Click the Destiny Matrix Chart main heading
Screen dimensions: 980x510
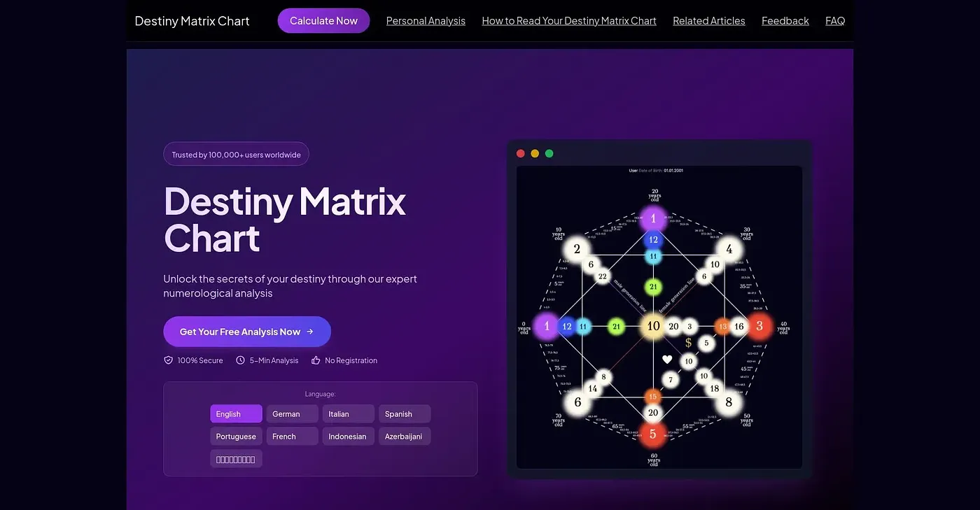(285, 220)
